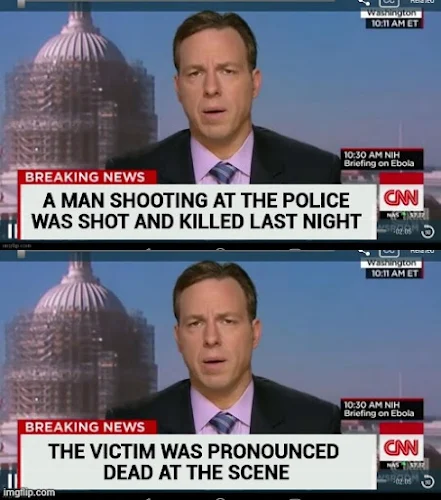Rewind 30 seconds in bottom video

428,482
